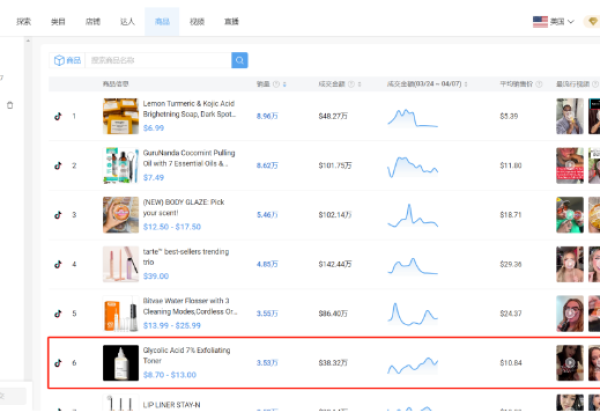Click trend chart in Bitvae Water Flosser row
Viewport: 600px width, 420px height.
point(412,314)
